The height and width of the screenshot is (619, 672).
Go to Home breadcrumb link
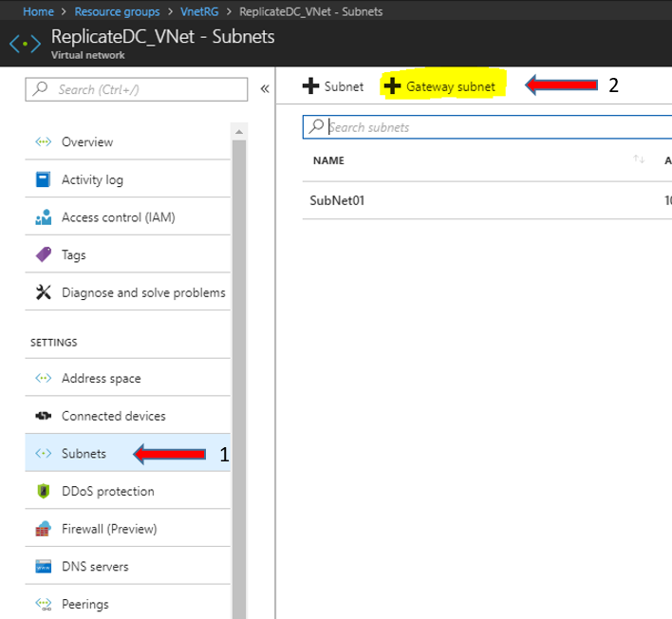(38, 11)
